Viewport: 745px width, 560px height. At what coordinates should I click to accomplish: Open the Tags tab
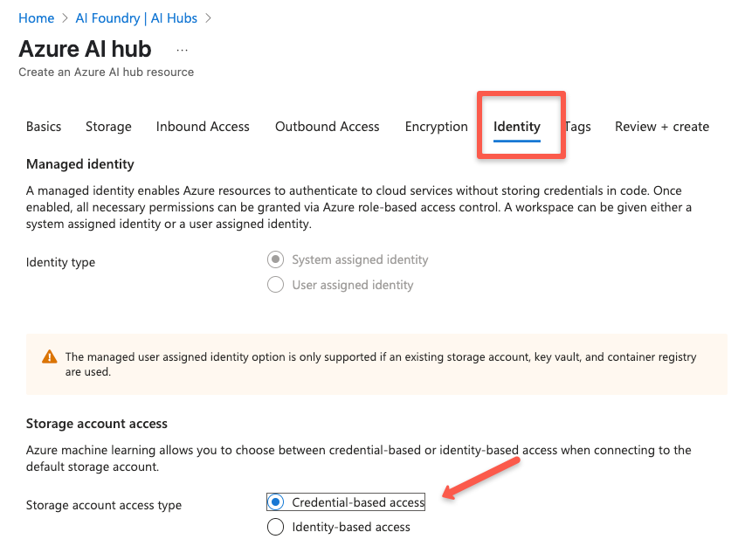tap(577, 126)
